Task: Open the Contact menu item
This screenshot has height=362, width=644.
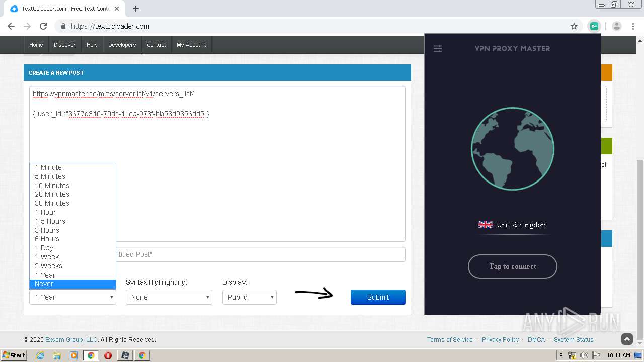Action: tap(156, 45)
